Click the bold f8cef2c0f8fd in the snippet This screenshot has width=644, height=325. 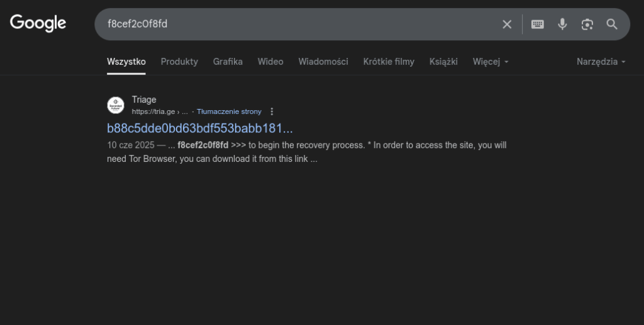(x=203, y=145)
